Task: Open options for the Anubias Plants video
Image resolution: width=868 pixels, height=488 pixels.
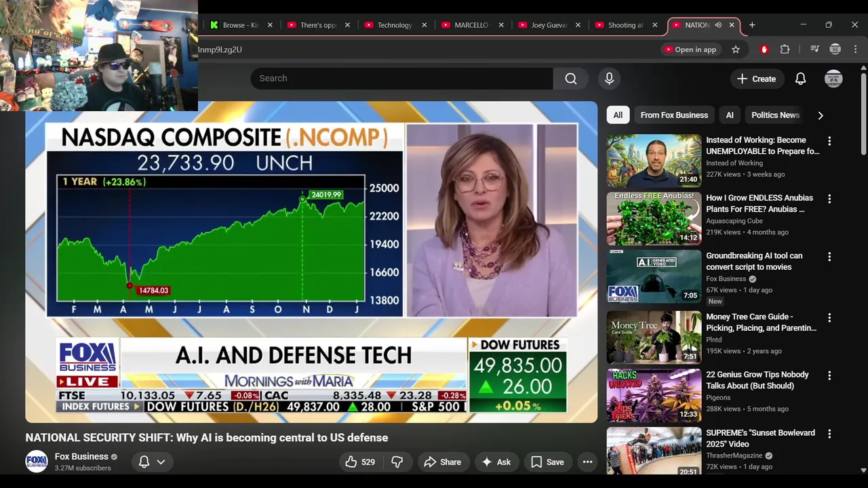Action: coord(829,199)
